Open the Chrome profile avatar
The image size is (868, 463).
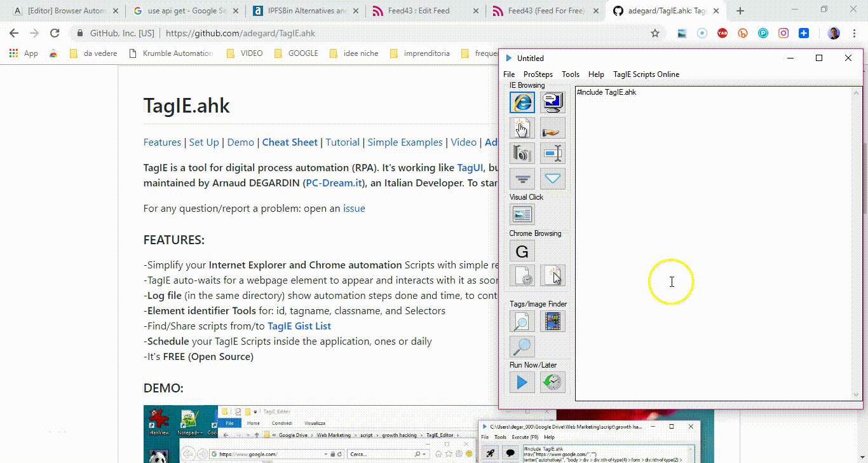[834, 34]
